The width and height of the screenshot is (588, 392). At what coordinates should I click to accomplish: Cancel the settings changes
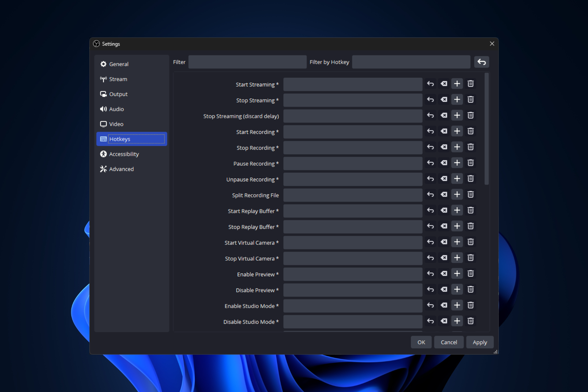449,342
